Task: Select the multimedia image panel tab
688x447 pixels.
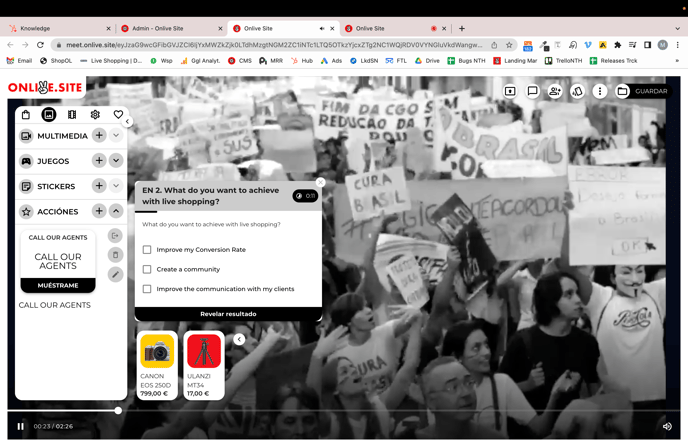Action: [49, 114]
